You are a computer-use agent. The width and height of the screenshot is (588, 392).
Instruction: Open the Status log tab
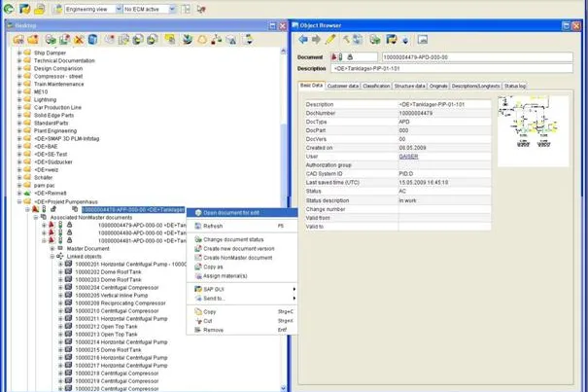coord(515,86)
